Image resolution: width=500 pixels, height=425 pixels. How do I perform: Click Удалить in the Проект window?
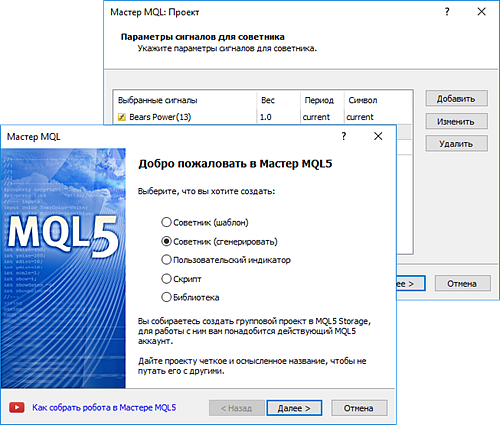[456, 144]
